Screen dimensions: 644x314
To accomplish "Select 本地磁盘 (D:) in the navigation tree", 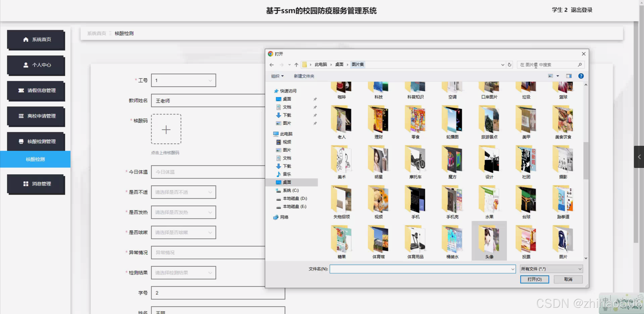I will [x=295, y=198].
